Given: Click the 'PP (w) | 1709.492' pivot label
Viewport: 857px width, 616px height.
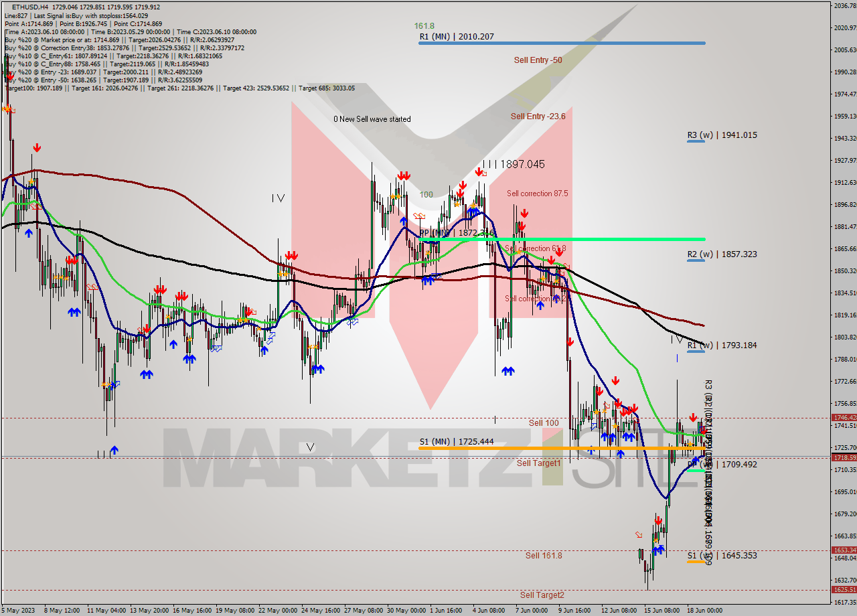Looking at the screenshot, I should [722, 464].
